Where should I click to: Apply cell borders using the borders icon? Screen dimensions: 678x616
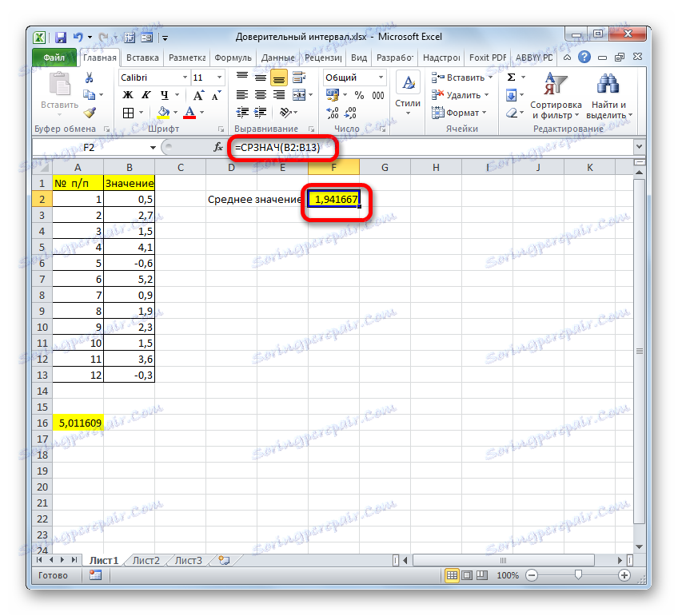(128, 113)
